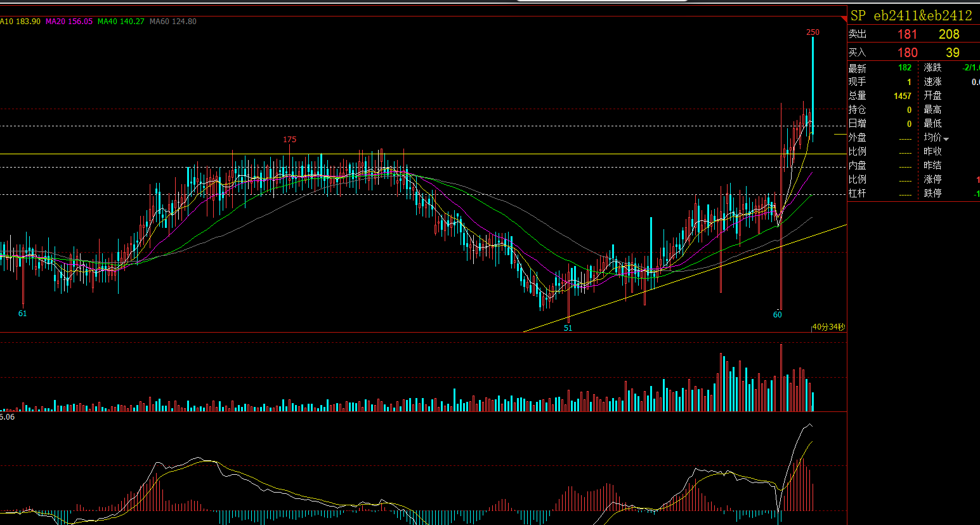980x525 pixels.
Task: Click the 杠杆 row label
Action: (x=857, y=193)
